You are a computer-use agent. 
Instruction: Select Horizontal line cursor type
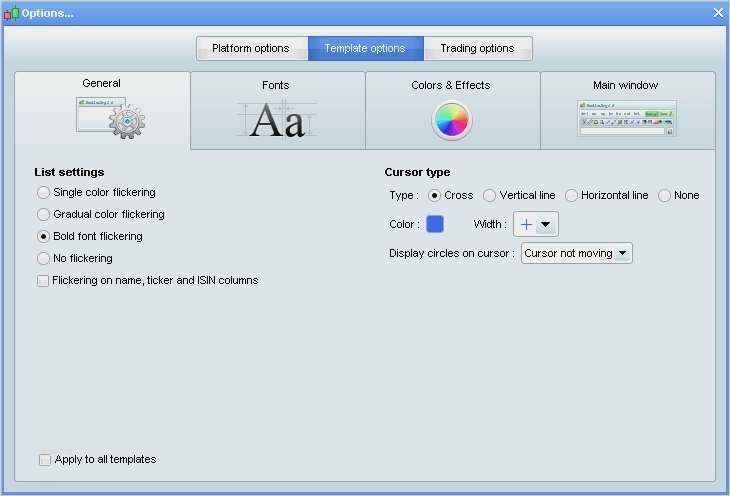coord(571,196)
